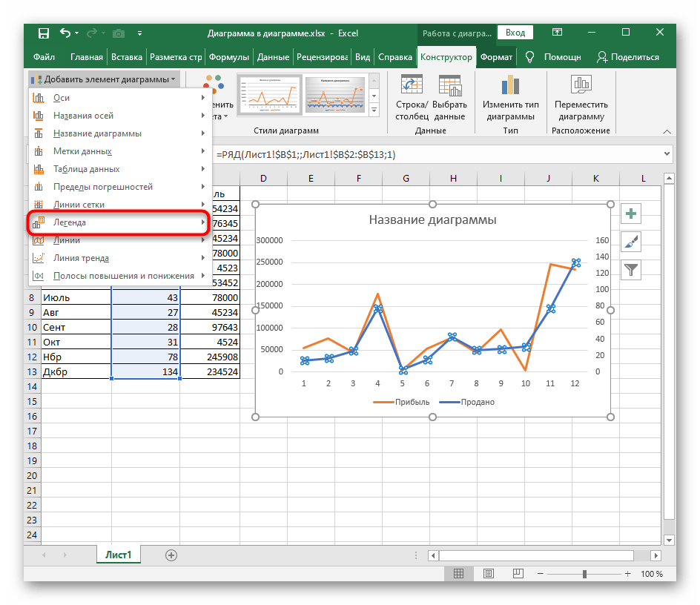Click Переместить диаграмму icon
The height and width of the screenshot is (605, 700).
581,84
